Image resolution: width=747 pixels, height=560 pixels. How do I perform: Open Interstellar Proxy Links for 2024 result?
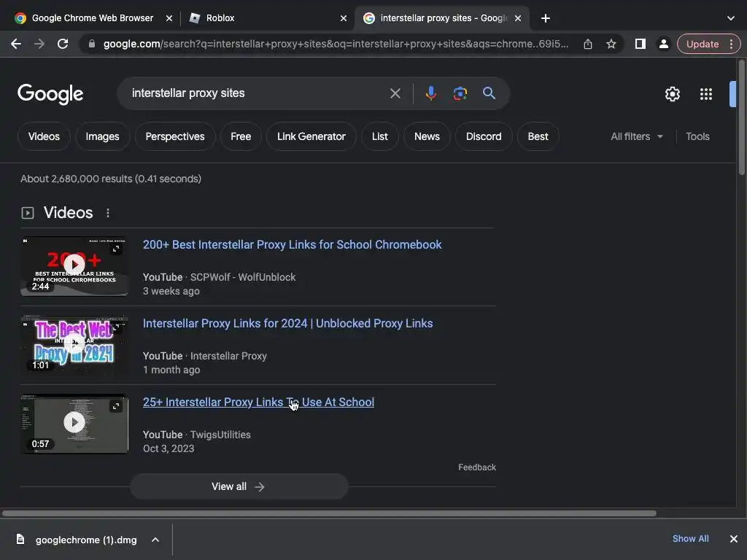287,323
